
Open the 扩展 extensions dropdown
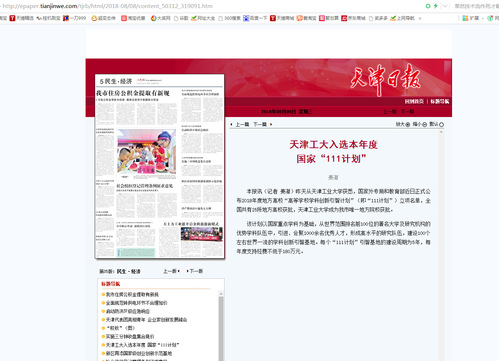pos(473,18)
